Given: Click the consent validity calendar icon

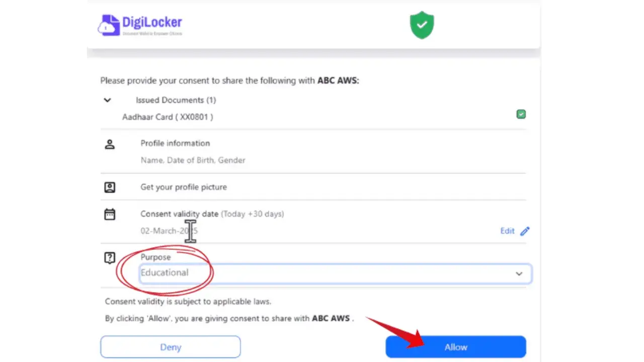Looking at the screenshot, I should (110, 215).
